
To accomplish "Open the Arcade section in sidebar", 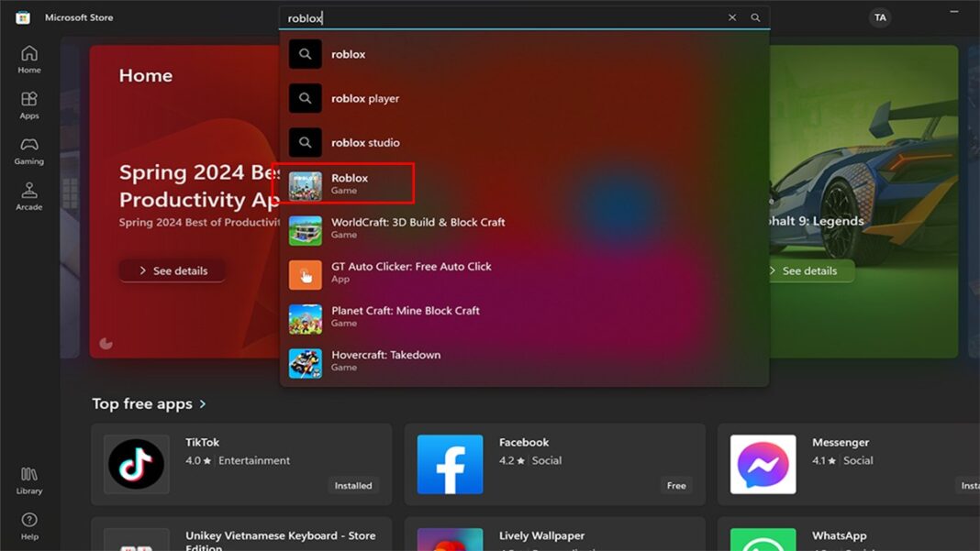I will [x=28, y=197].
